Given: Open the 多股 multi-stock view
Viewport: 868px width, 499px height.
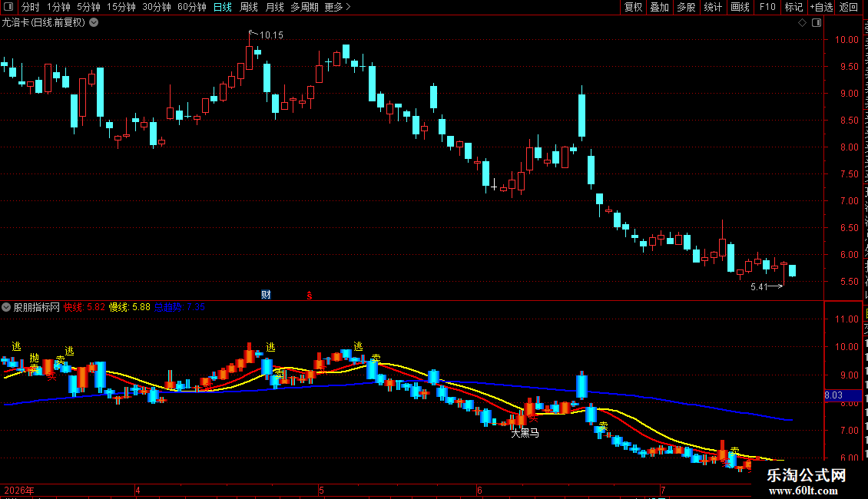Looking at the screenshot, I should 686,7.
